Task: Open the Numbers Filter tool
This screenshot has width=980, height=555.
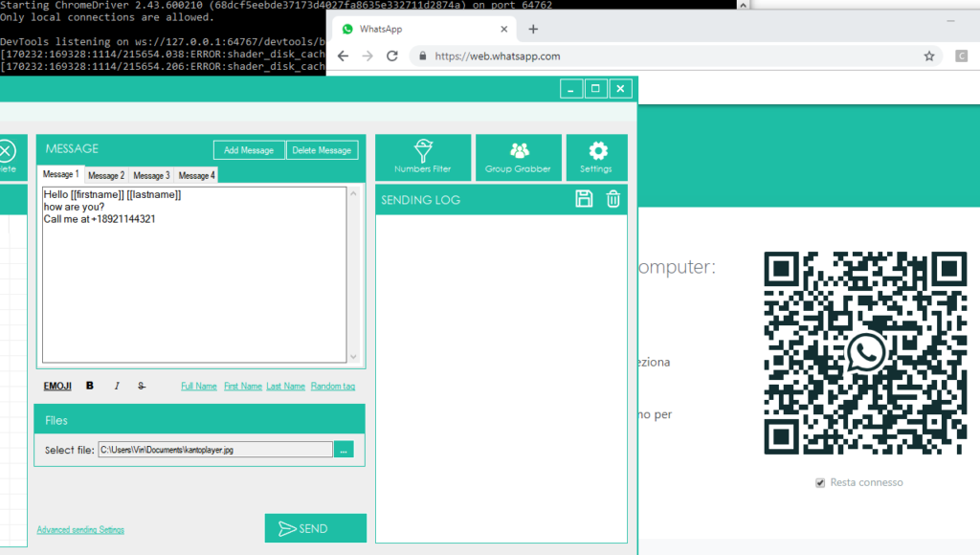Action: tap(423, 157)
